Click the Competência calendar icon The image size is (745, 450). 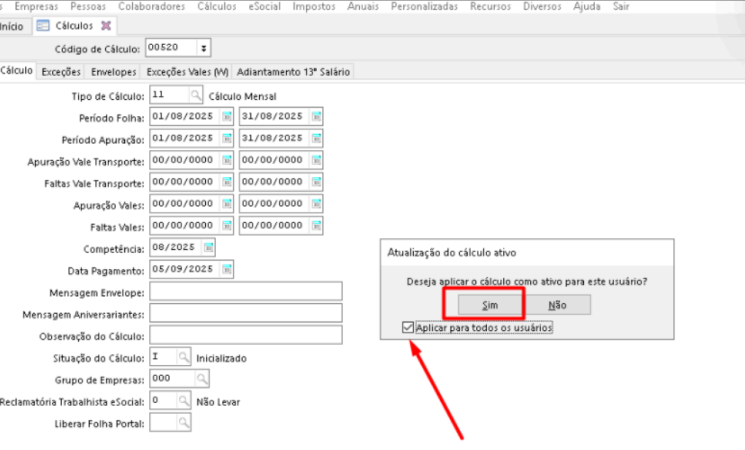pos(209,247)
